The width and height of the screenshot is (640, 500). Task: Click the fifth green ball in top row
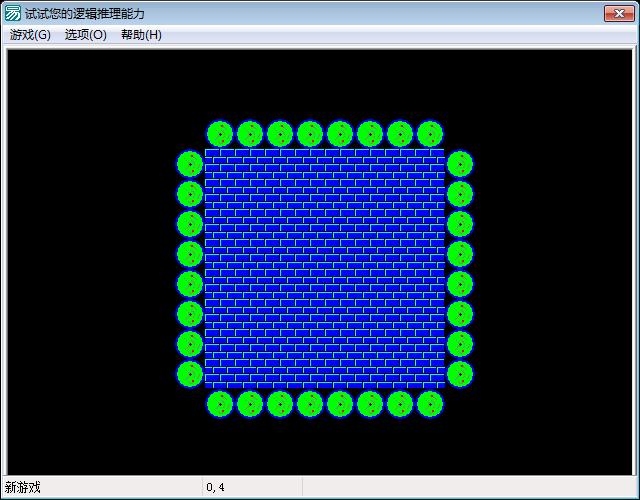pyautogui.click(x=340, y=134)
